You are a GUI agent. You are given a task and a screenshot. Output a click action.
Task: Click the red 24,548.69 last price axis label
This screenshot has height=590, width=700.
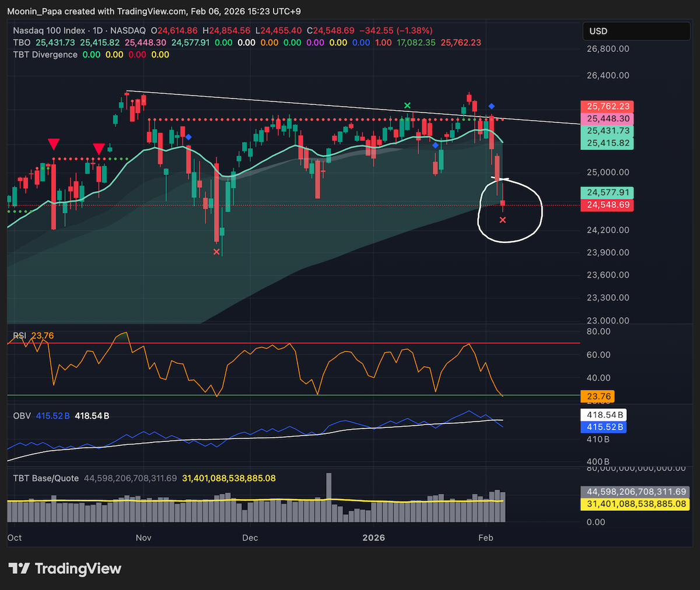[608, 205]
